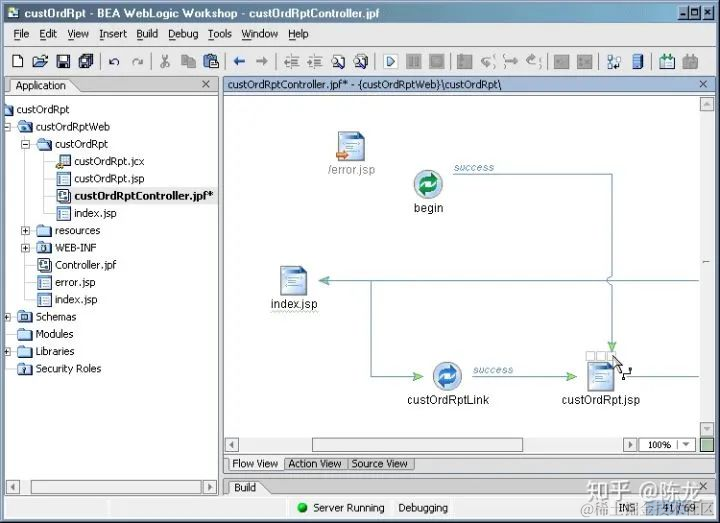
Task: Select the Application panel tab
Action: click(x=41, y=85)
